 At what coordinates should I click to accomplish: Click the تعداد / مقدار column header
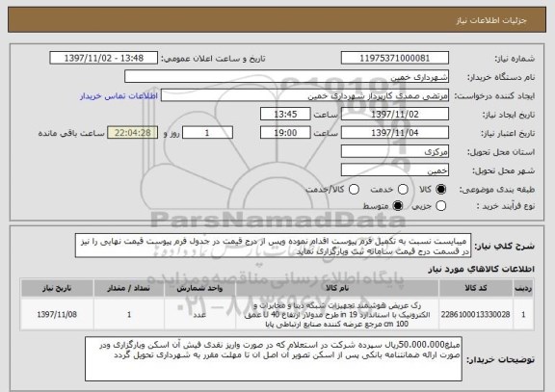[129, 288]
